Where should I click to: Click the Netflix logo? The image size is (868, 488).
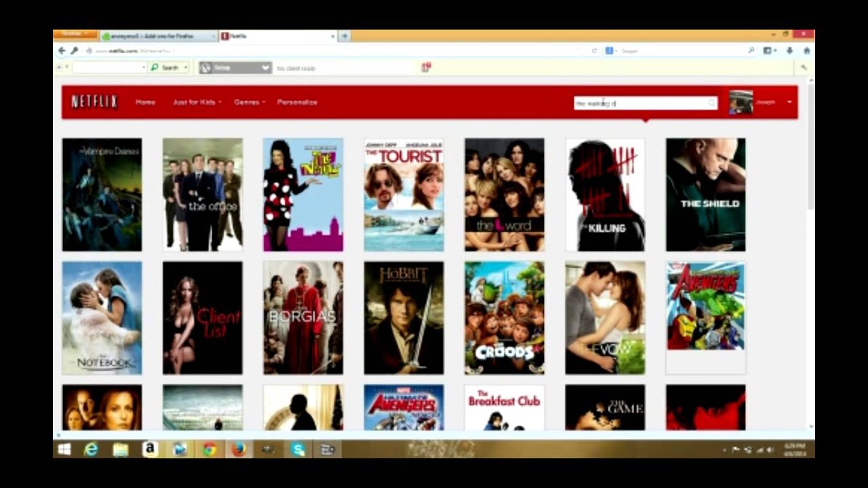click(x=94, y=102)
